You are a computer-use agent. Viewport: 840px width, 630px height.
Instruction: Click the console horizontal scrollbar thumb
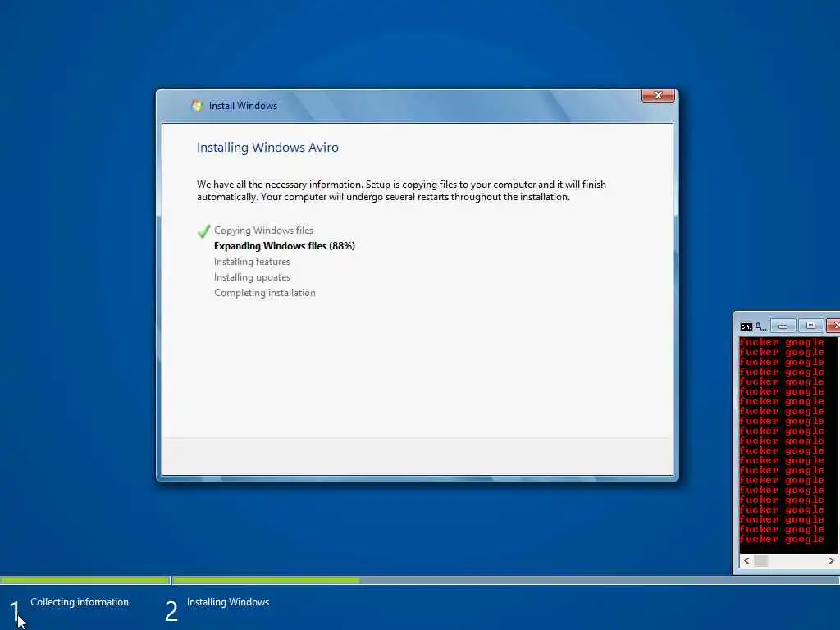760,560
